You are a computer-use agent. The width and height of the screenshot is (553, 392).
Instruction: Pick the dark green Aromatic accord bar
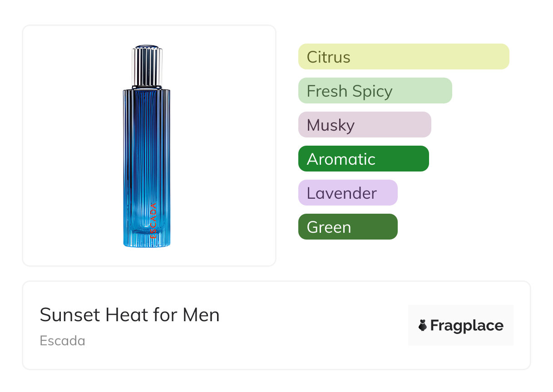tap(363, 159)
